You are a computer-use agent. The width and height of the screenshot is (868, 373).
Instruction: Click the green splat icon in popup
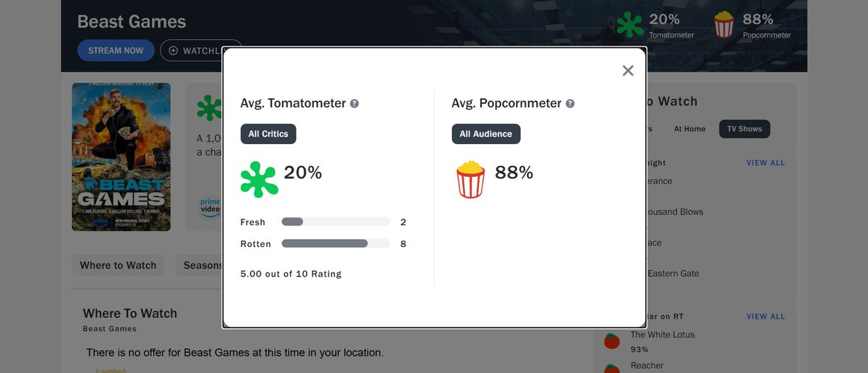[x=259, y=180]
